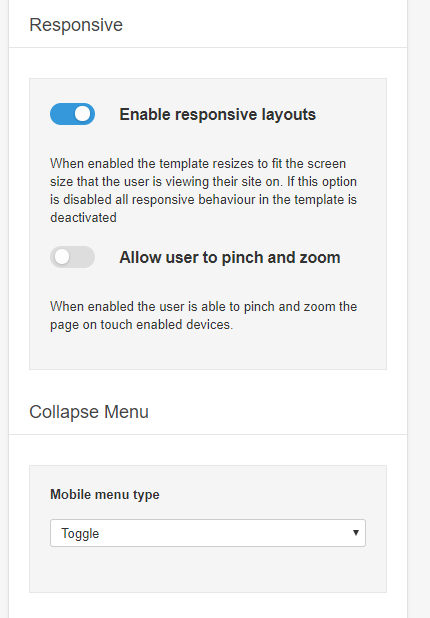Image resolution: width=430 pixels, height=618 pixels.
Task: Click empty space below the Mobile menu type dropdown
Action: 208,570
